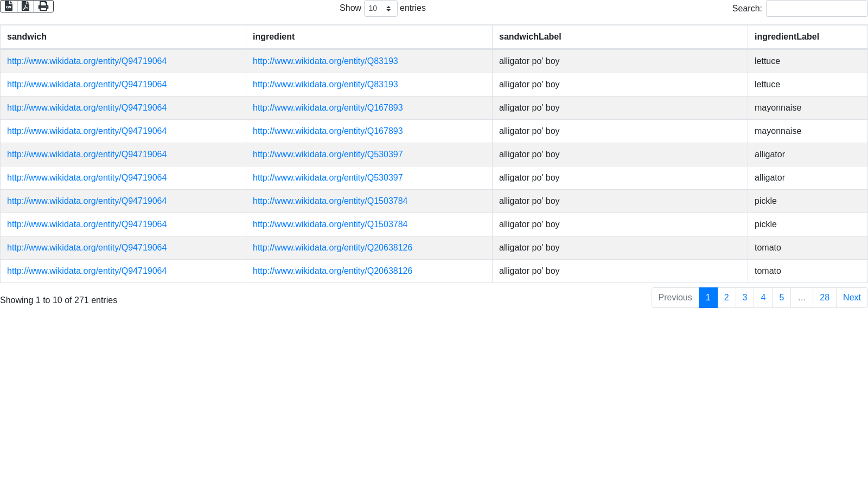Jump to page 5 in pagination
Screen dimensions: 868x488
point(781,298)
